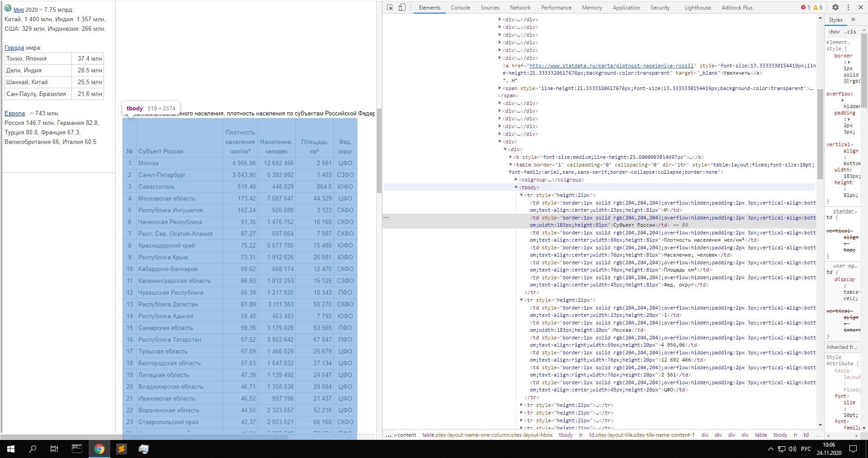Show the warnings count indicator
Screen dimensions: 868x458
pos(818,7)
